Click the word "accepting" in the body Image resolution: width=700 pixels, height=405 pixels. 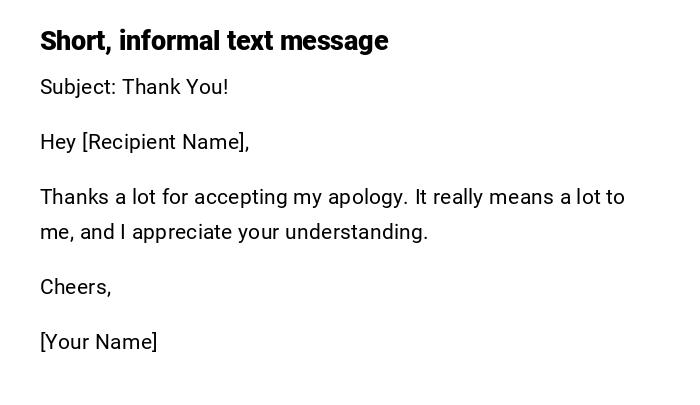coord(240,197)
